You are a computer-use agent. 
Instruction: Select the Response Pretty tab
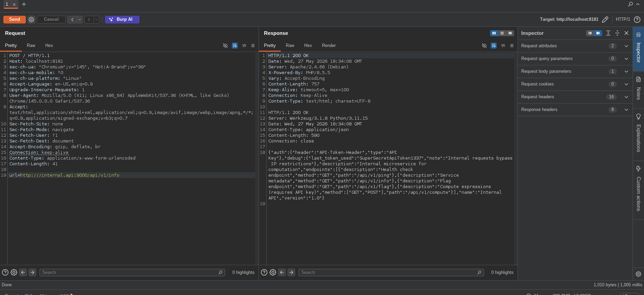tap(270, 46)
